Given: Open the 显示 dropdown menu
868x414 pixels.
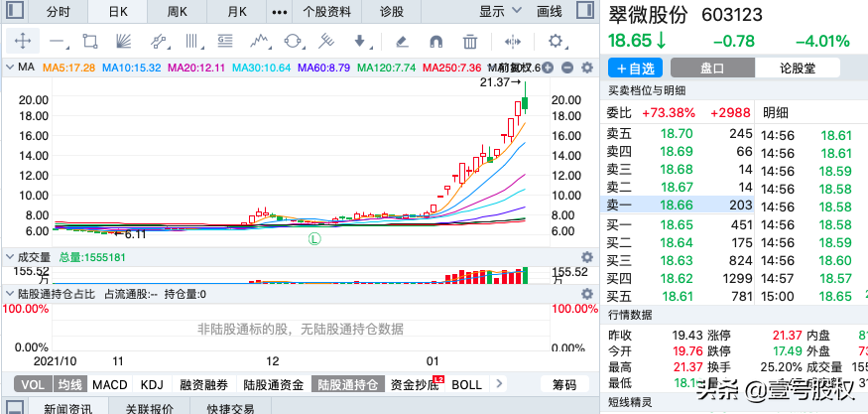Looking at the screenshot, I should pyautogui.click(x=500, y=11).
